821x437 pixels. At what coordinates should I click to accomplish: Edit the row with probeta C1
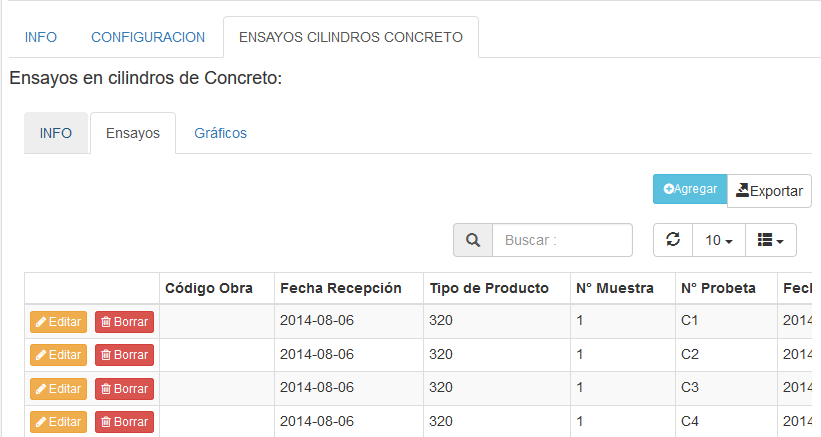pyautogui.click(x=58, y=322)
